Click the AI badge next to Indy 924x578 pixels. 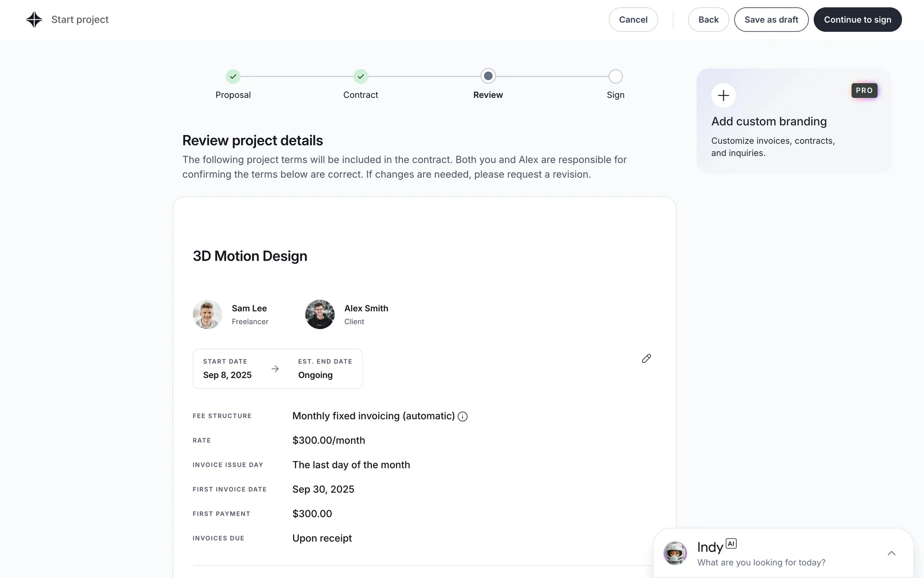731,544
